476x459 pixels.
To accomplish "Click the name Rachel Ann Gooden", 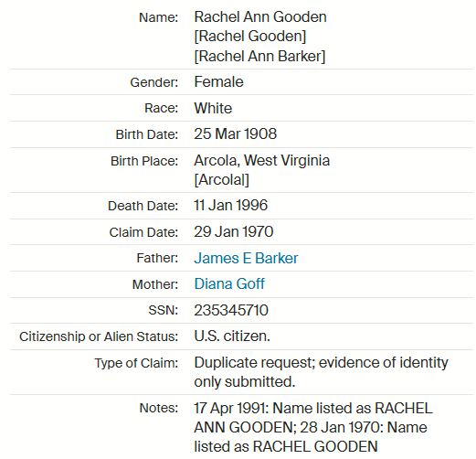I will tap(260, 16).
